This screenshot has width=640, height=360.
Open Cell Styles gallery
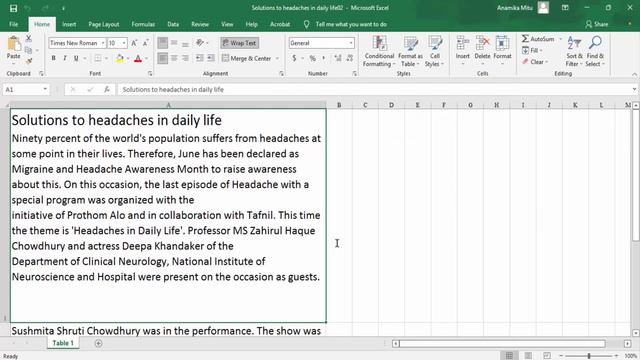pos(434,51)
